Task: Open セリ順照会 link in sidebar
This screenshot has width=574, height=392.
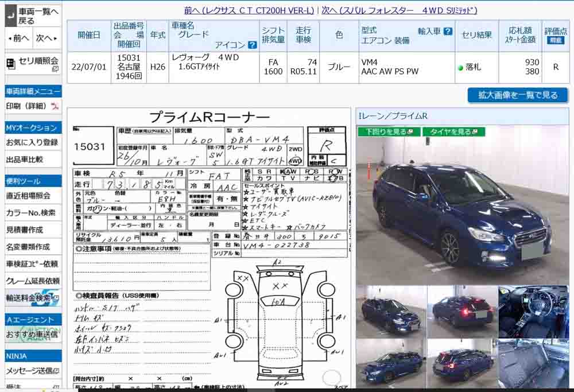Action: [x=38, y=61]
